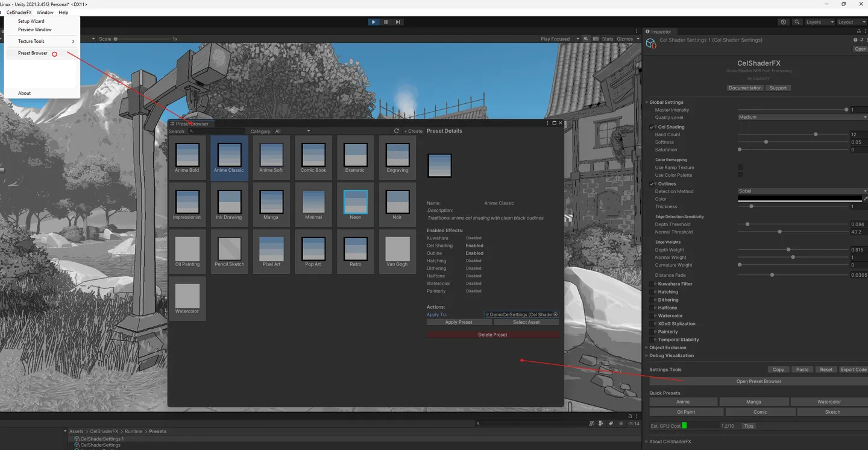
Task: Toggle hidden packages visibility count
Action: click(x=635, y=423)
